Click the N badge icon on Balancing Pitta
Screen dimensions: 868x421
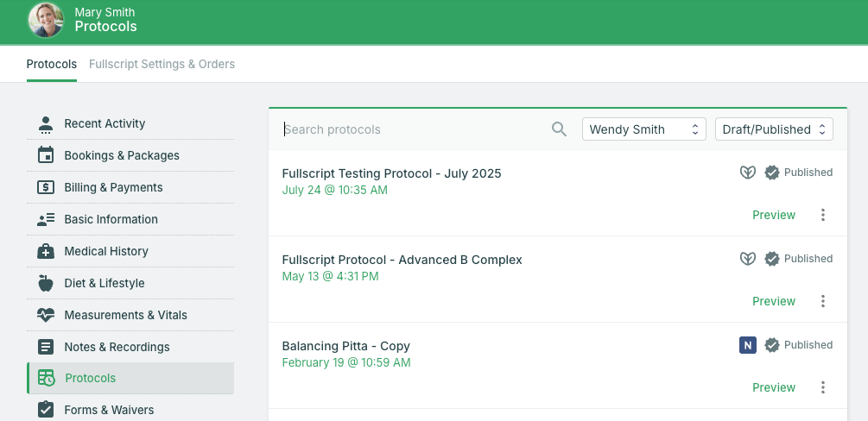748,345
